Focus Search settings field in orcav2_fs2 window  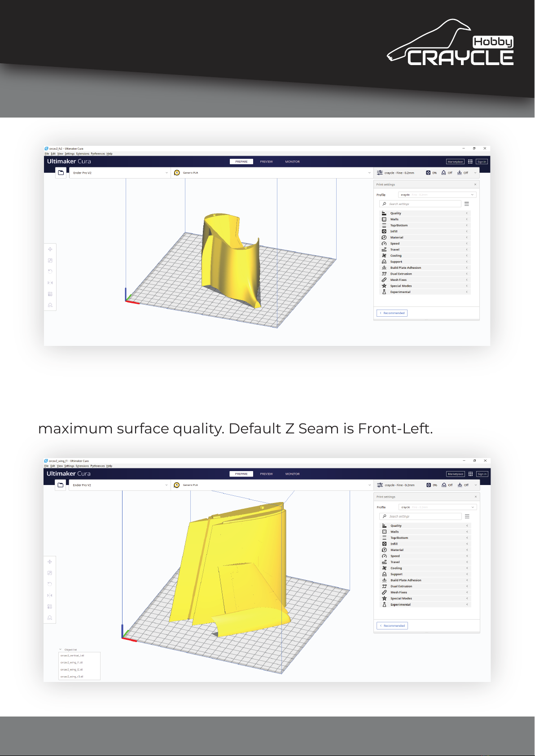[420, 204]
